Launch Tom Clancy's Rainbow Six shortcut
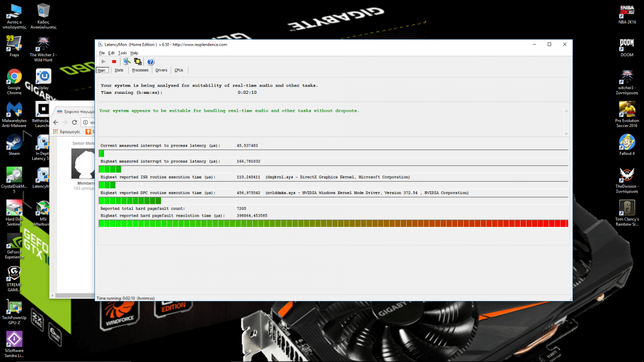This screenshot has height=362, width=644. (x=627, y=213)
